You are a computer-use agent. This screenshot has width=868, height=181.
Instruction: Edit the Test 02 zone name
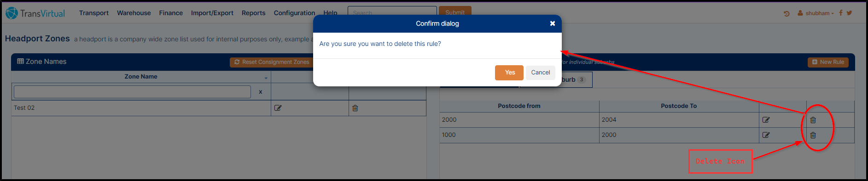click(278, 108)
